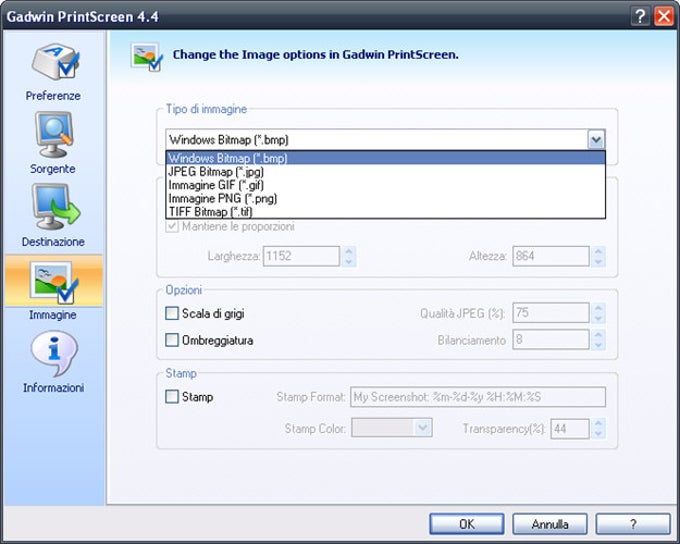Viewport: 680px width, 544px height.
Task: Open the Preferenze section icon
Action: tap(55, 62)
